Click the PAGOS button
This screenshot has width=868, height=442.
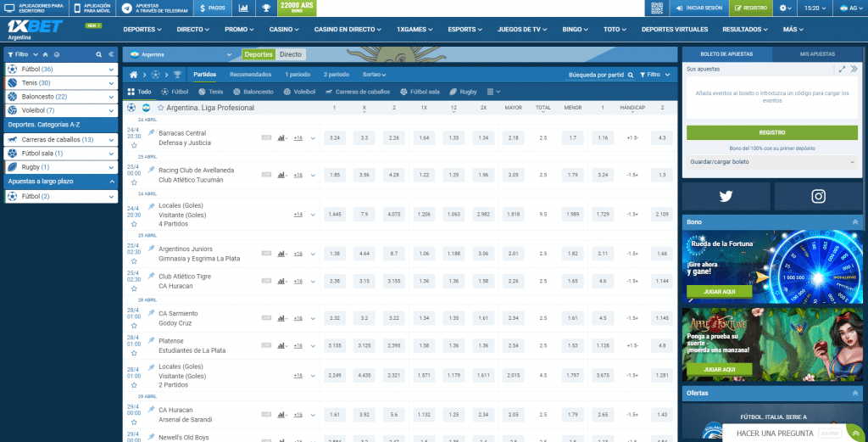pyautogui.click(x=212, y=8)
